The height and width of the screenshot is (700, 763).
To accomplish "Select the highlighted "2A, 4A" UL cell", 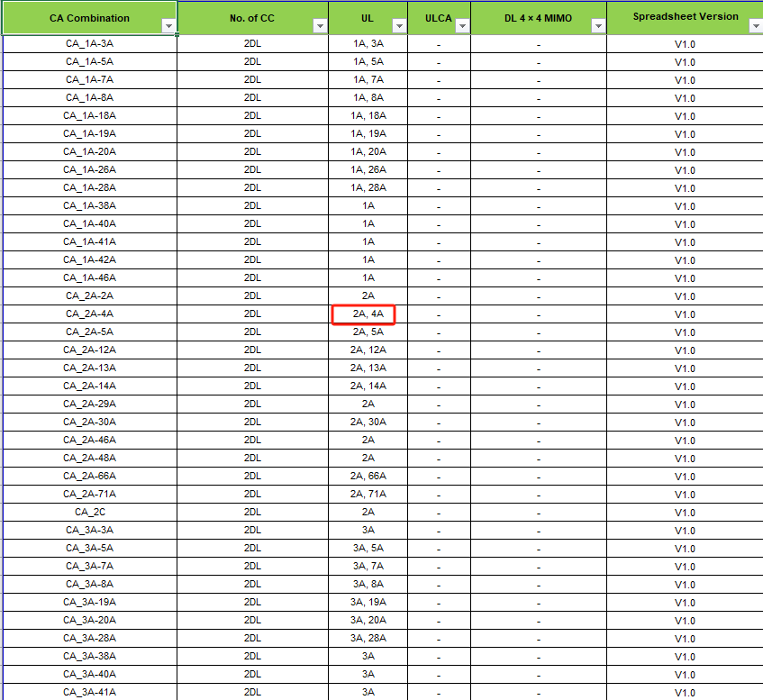I will (368, 314).
